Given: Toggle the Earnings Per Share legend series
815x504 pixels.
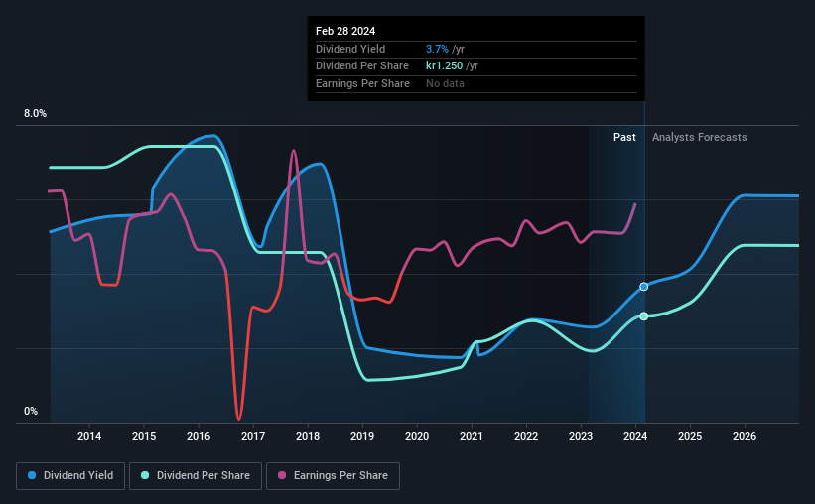Looking at the screenshot, I should [333, 476].
